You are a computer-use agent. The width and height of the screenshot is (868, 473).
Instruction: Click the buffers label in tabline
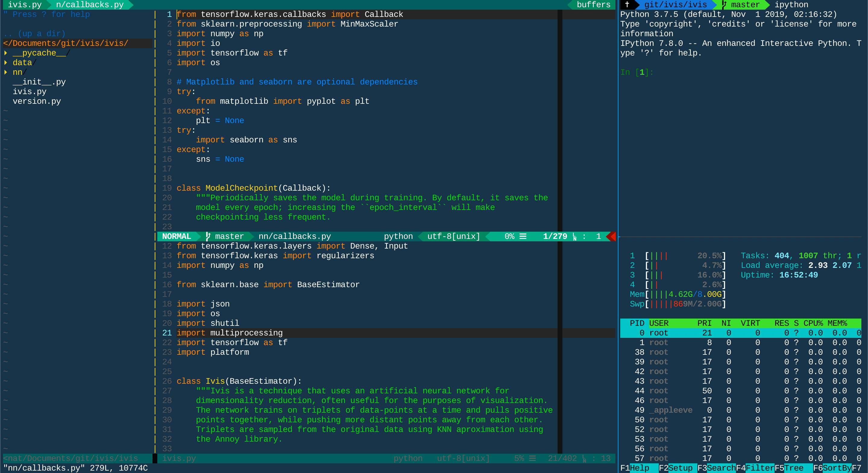(x=593, y=5)
